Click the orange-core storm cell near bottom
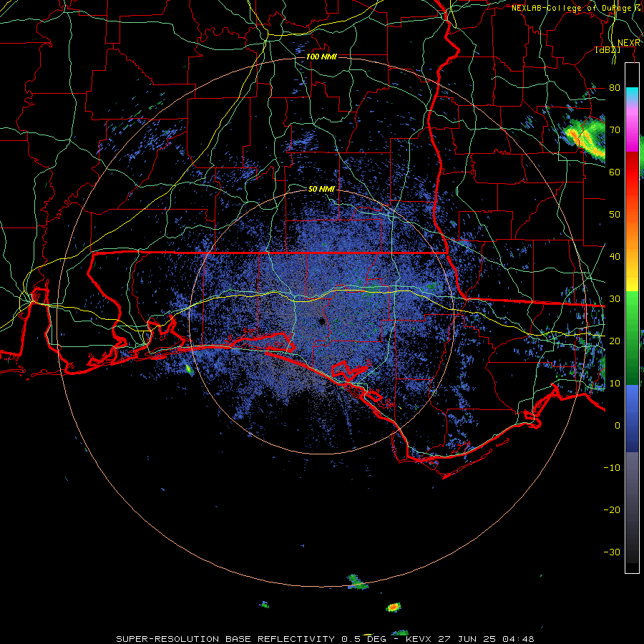644x644 pixels. click(x=394, y=607)
